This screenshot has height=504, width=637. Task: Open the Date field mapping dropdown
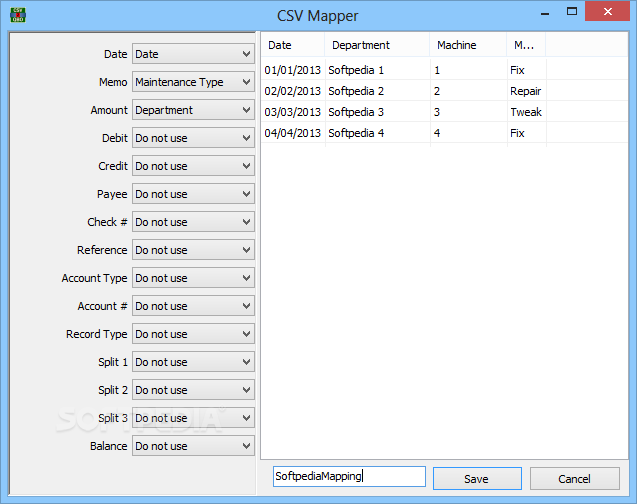(193, 54)
